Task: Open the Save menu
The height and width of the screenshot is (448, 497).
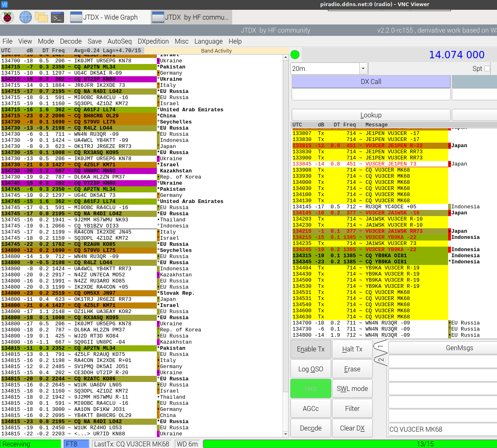Action: pos(95,41)
